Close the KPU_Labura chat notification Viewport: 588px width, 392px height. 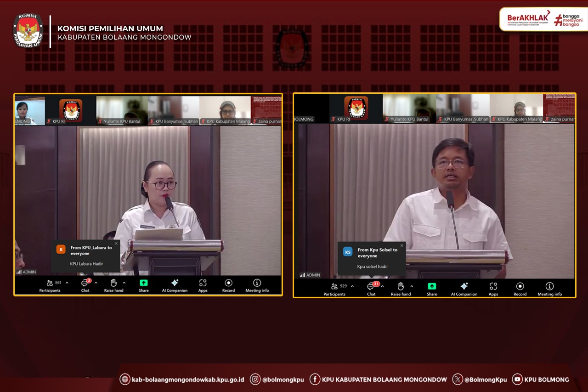(116, 244)
